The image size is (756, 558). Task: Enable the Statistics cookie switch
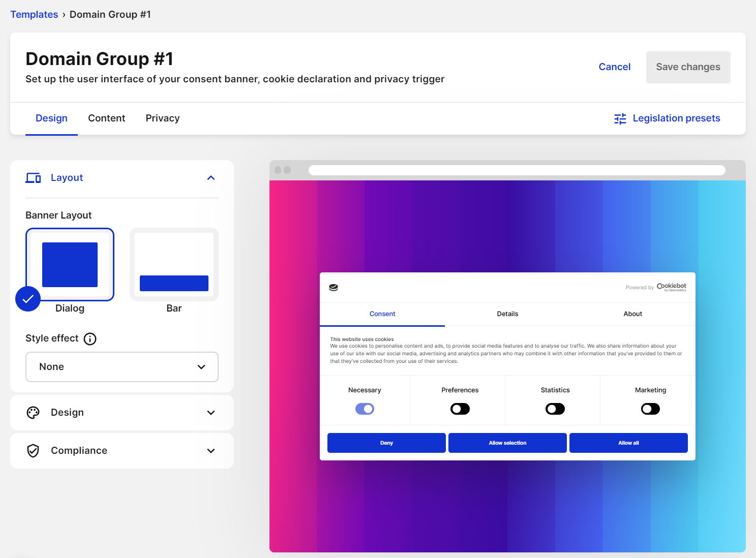pyautogui.click(x=555, y=409)
